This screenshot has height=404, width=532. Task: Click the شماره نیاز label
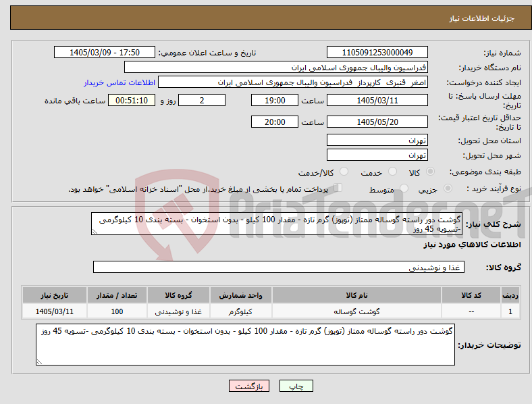(502, 53)
